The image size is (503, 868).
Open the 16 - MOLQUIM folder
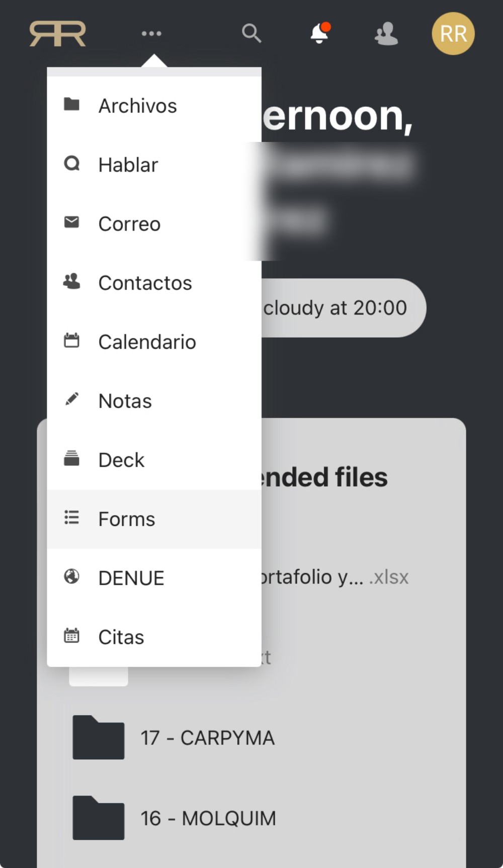pos(208,819)
